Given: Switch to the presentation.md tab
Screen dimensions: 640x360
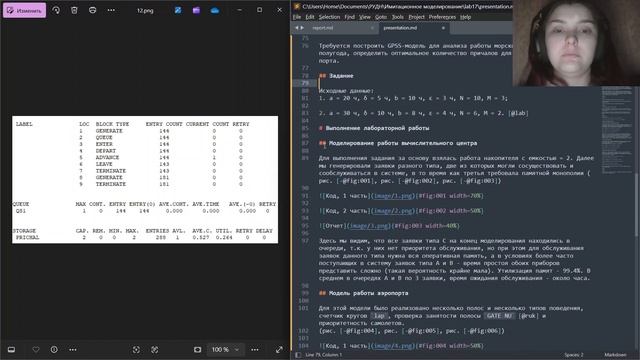Looking at the screenshot, I should click(400, 28).
